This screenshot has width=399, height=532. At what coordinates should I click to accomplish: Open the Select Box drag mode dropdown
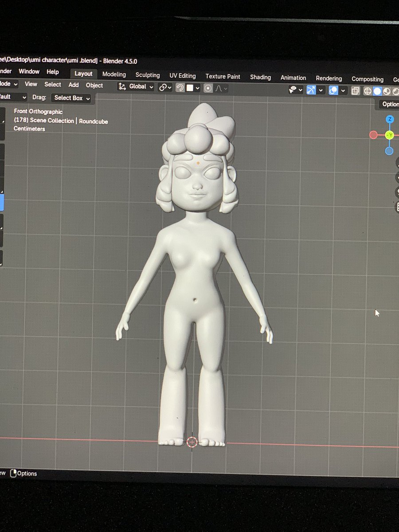70,98
